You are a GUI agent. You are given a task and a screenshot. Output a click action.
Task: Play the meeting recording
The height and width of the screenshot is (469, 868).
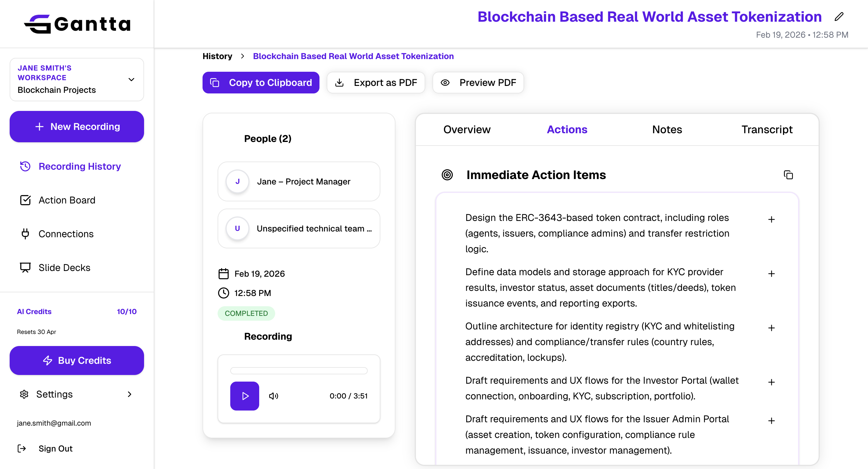pyautogui.click(x=245, y=396)
